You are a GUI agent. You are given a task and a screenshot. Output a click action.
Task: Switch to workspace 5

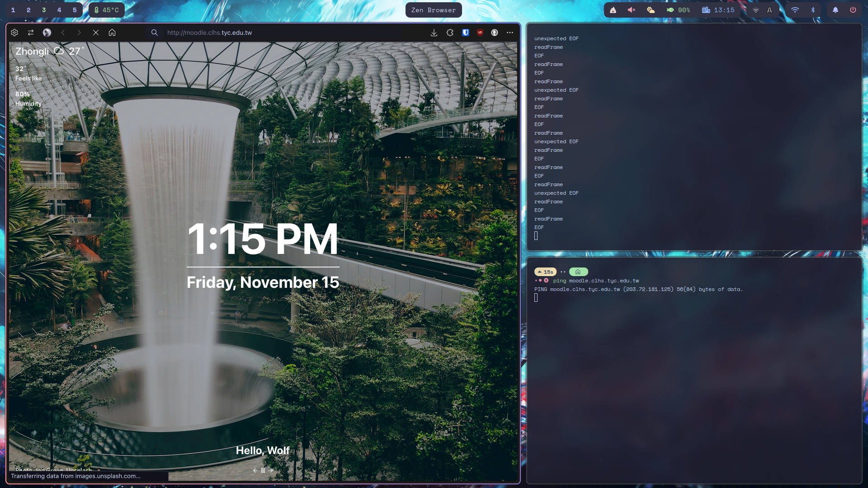(x=75, y=10)
